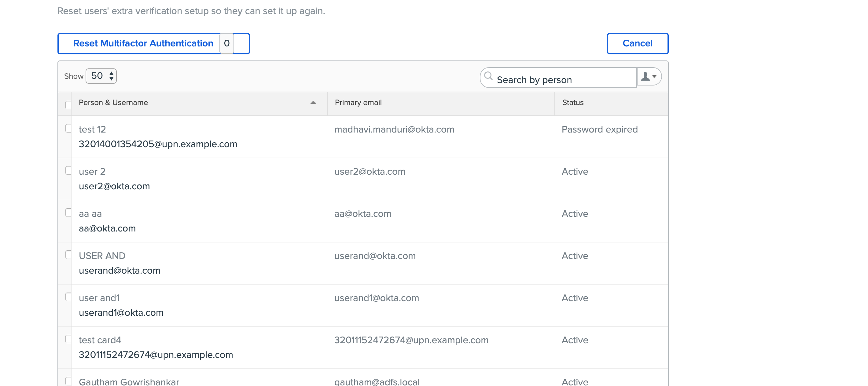Screen dimensions: 868x386
Task: Click email gautham@adfs.local
Action: coord(377,382)
